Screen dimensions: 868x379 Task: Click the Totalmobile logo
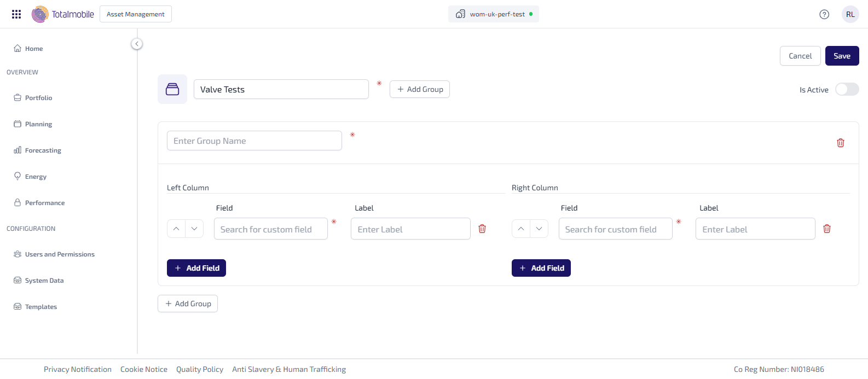(x=63, y=14)
